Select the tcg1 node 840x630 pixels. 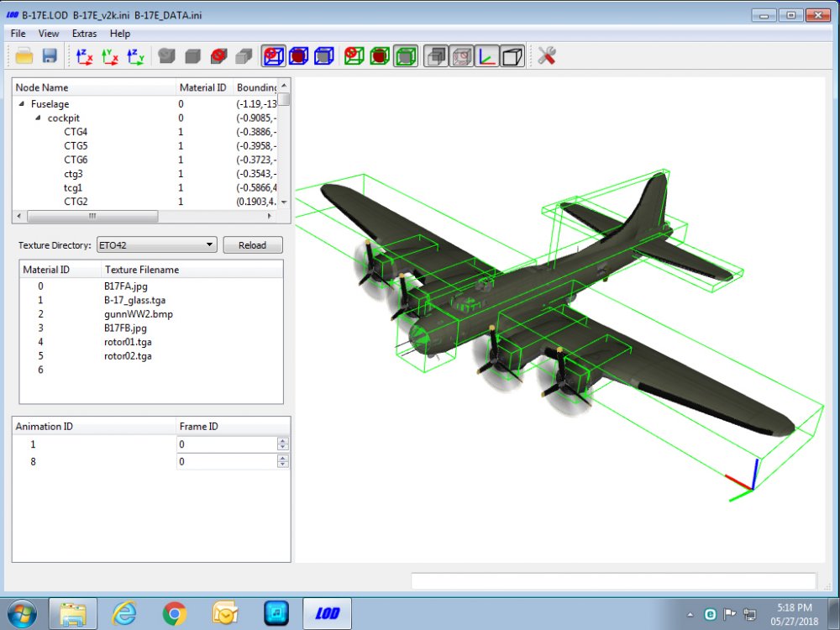pyautogui.click(x=73, y=187)
